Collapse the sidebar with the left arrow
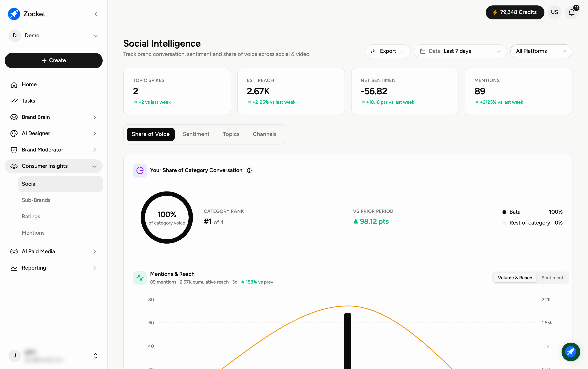The height and width of the screenshot is (369, 588). coord(95,14)
